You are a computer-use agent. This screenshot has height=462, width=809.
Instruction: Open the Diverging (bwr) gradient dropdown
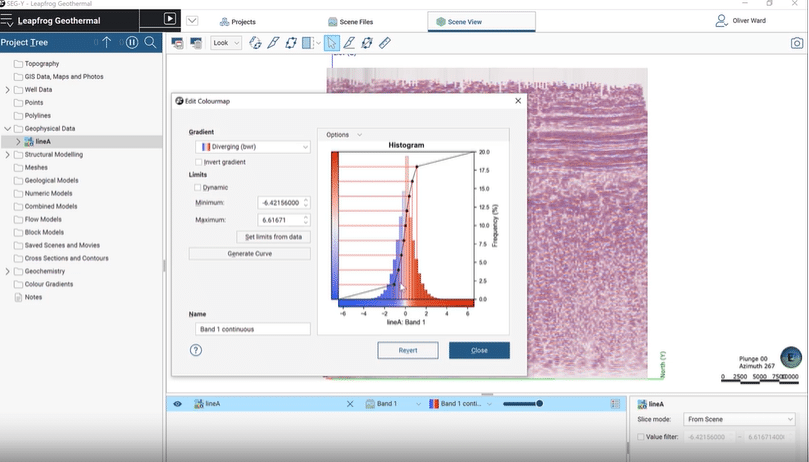[253, 147]
